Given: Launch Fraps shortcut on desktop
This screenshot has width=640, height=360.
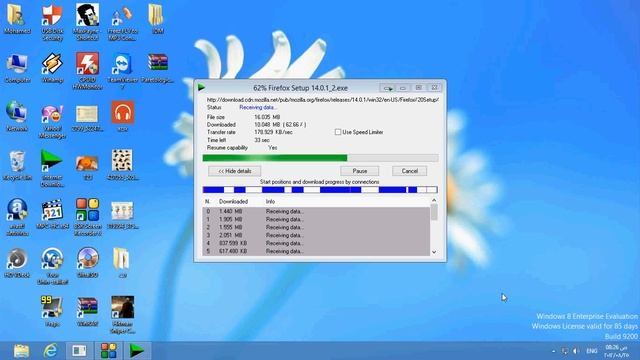Looking at the screenshot, I should pos(52,311).
